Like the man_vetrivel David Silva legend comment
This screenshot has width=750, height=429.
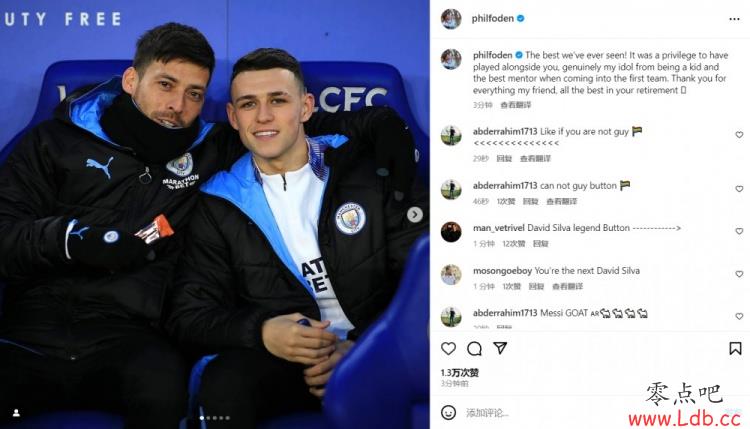pyautogui.click(x=739, y=231)
